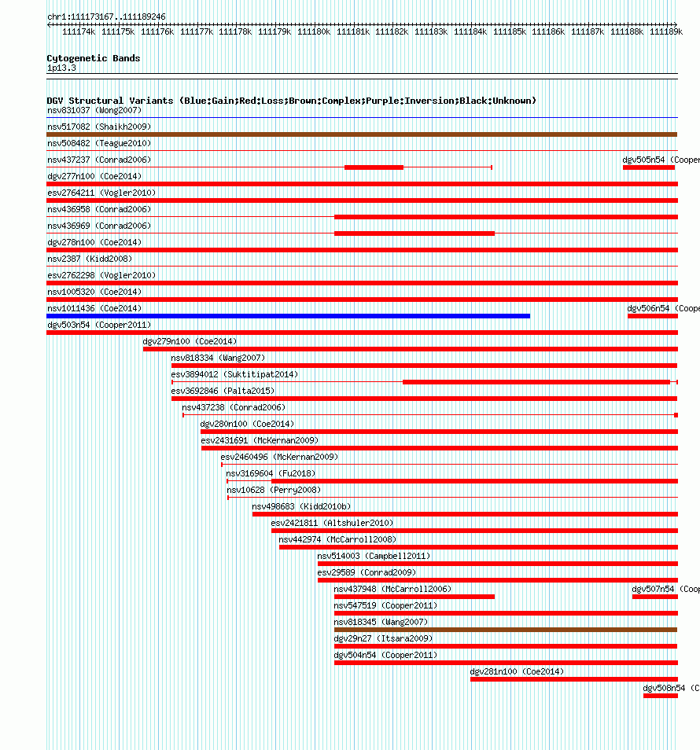Open nsv436958 (Conrad2006) variant label
Screen dimensions: 700x750
click(99, 209)
